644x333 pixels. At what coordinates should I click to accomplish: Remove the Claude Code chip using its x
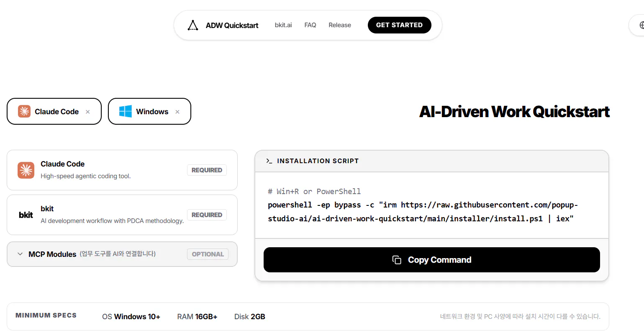[x=88, y=112]
